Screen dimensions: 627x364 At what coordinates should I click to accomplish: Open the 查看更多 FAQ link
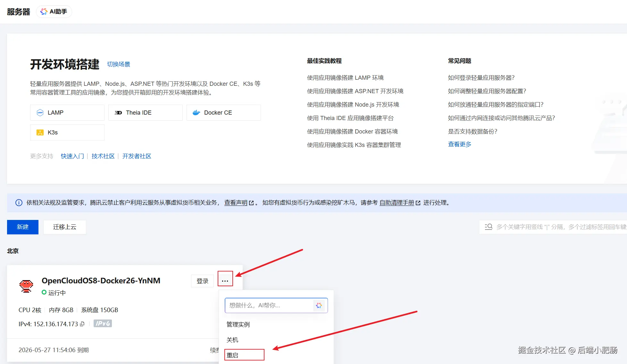[459, 144]
